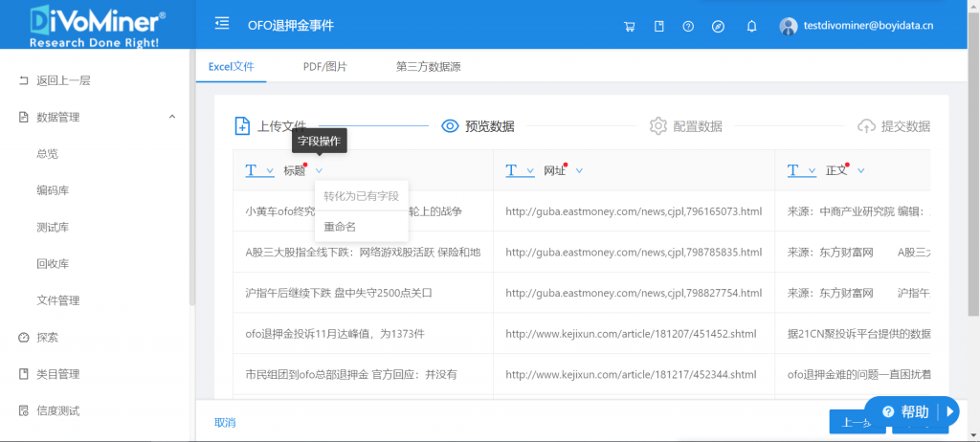Screen dimensions: 980x442
Task: Open the document icon in header
Action: point(658,26)
